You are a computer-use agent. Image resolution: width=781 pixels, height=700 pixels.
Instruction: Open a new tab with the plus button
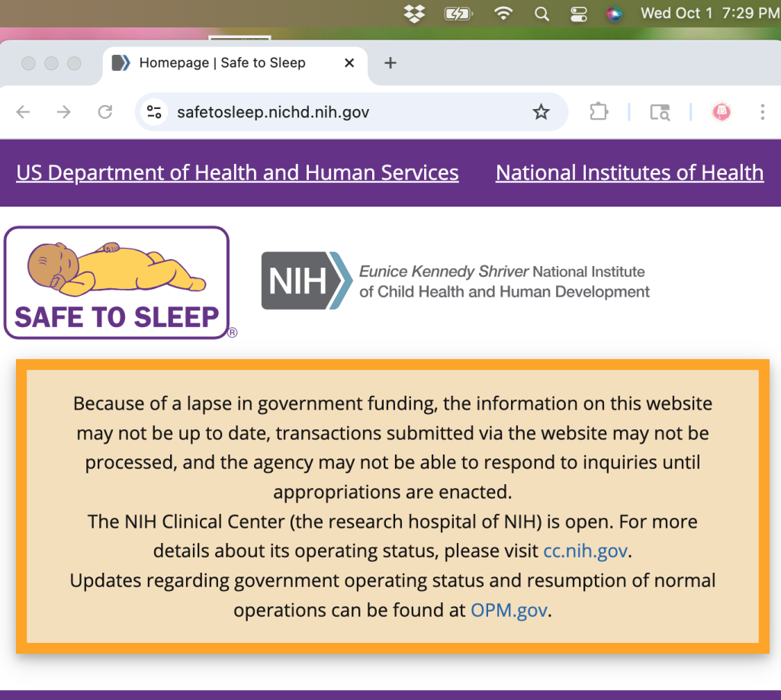(390, 63)
